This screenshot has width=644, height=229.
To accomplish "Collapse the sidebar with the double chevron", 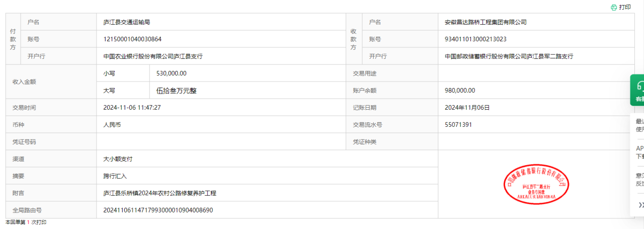I will click(x=640, y=205).
